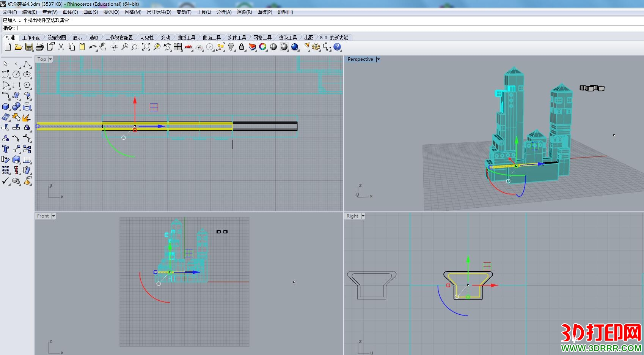
Task: Expand the Front viewport dropdown arrow
Action: pyautogui.click(x=53, y=216)
